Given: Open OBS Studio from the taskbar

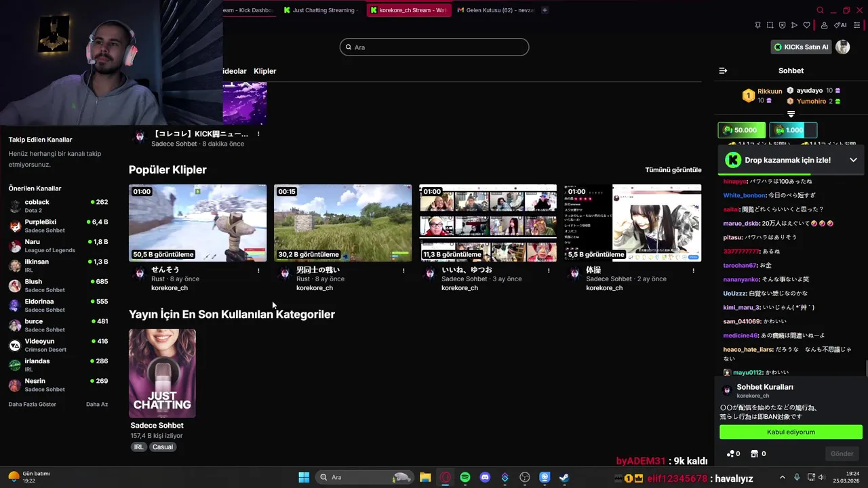Looking at the screenshot, I should coord(525,477).
